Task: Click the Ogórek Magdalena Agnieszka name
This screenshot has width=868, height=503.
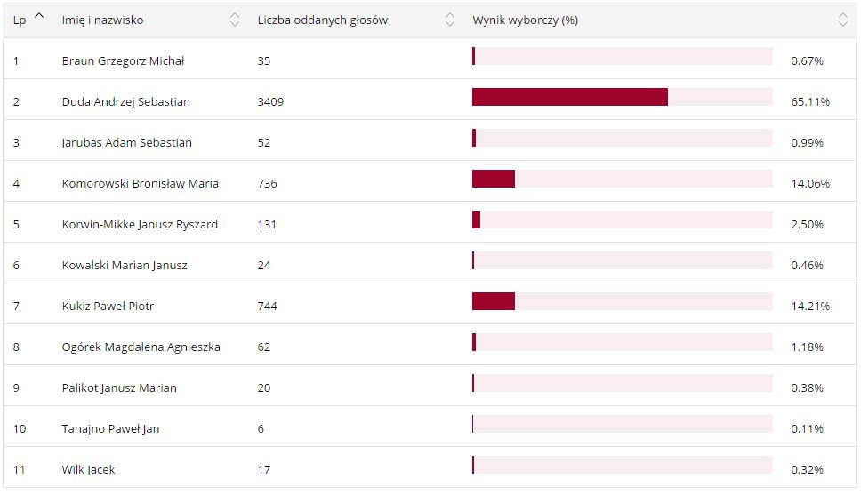Action: point(141,347)
